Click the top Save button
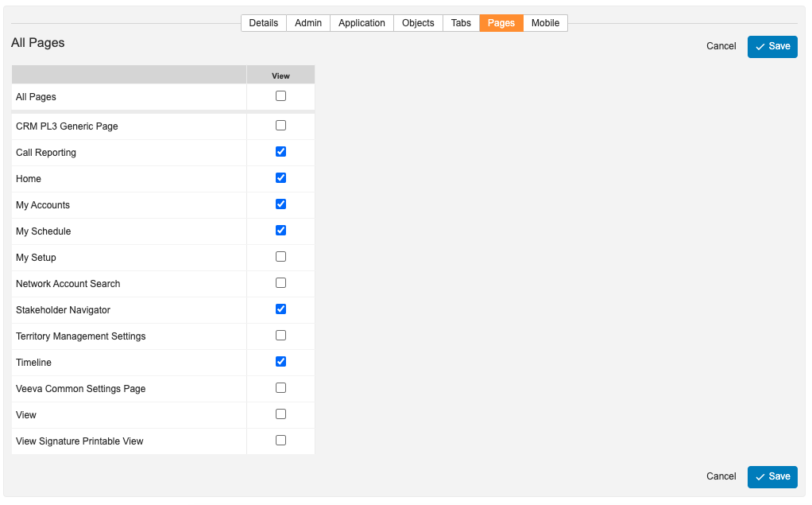 point(772,47)
